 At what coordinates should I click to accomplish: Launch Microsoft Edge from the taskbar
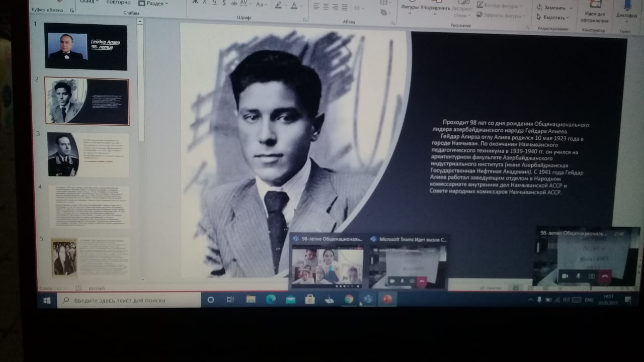(271, 300)
